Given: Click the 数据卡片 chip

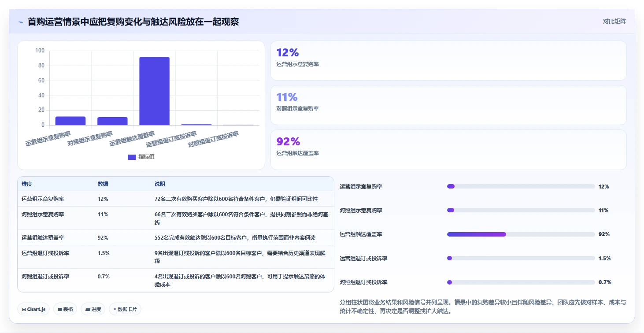Looking at the screenshot, I should 125,309.
